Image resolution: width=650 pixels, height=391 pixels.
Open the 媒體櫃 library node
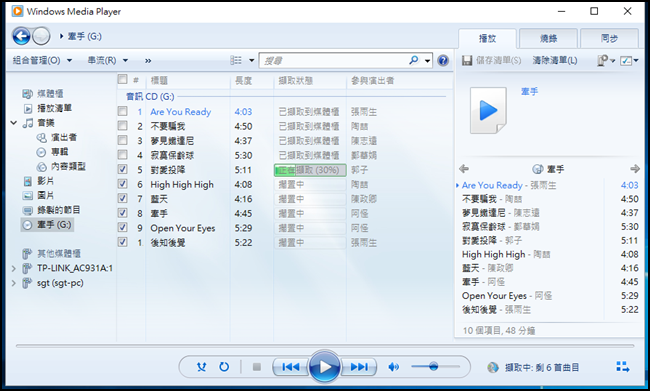(x=43, y=94)
